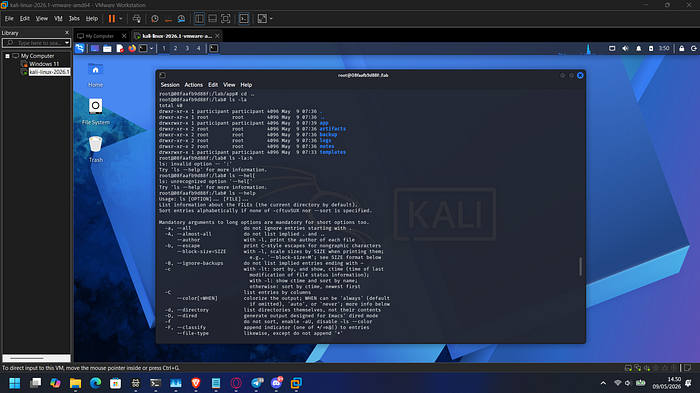Close the My Computer tab
Viewport: 700px width, 393px height.
[124, 36]
